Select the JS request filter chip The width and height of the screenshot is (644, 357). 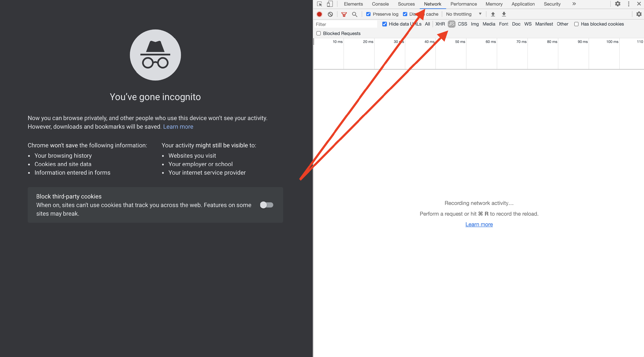[451, 24]
